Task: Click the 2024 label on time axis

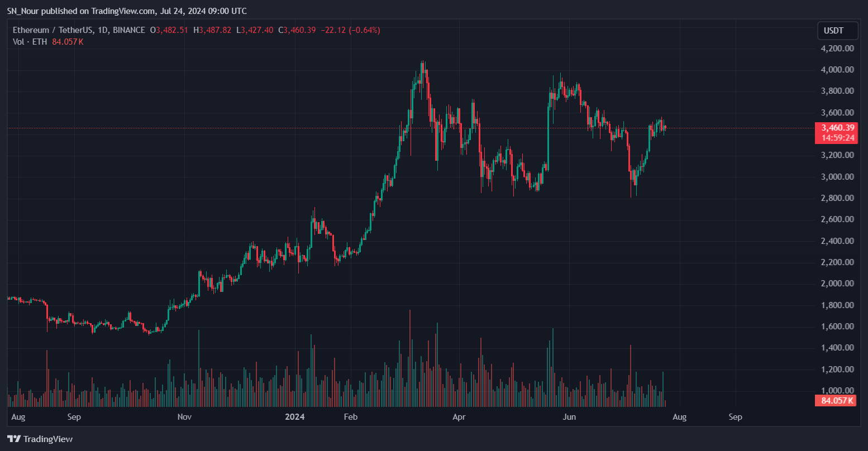Action: coord(294,417)
